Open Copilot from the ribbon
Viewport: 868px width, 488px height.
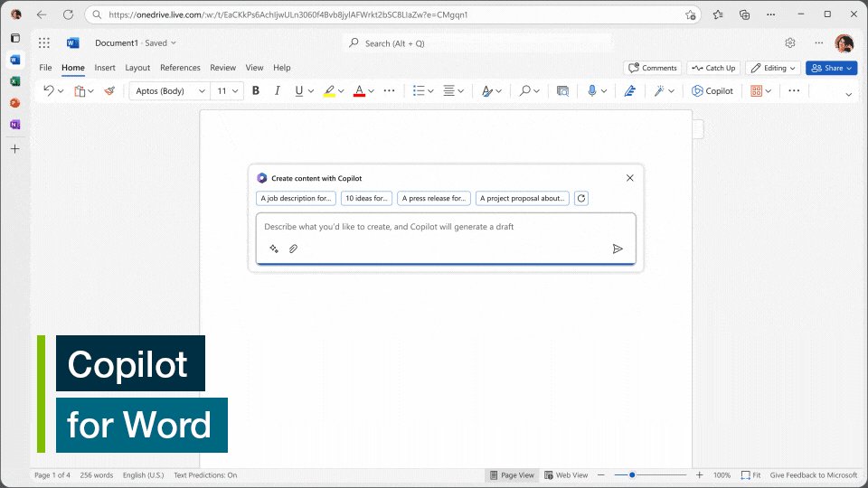712,90
